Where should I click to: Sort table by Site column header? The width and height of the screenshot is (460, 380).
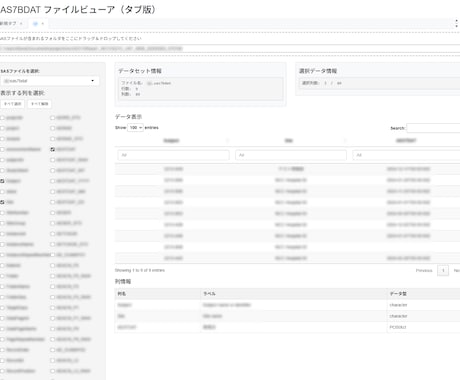(289, 141)
